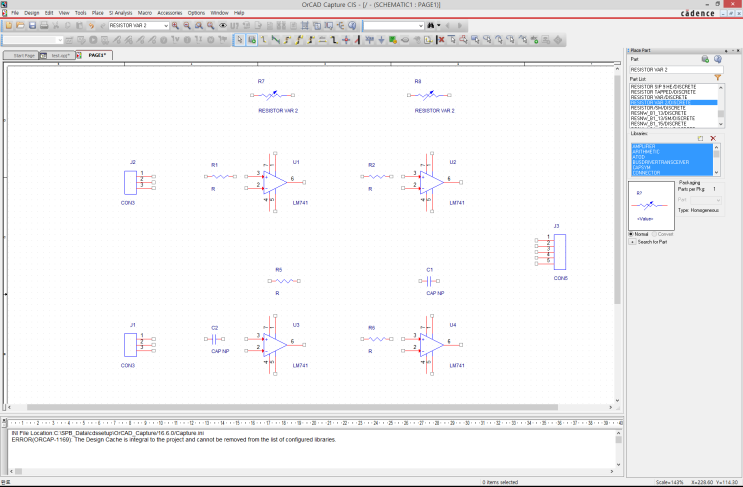Select the Place Junction tool
This screenshot has height=487, width=743.
click(346, 40)
